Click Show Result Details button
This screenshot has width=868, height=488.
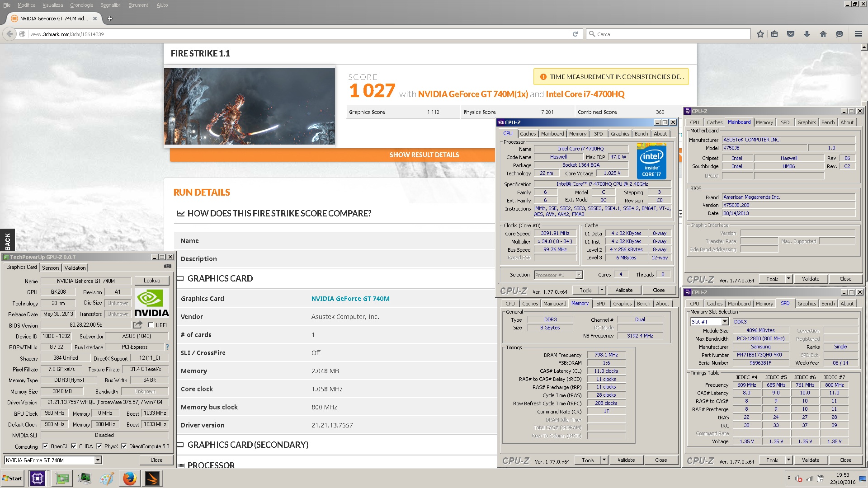point(424,155)
